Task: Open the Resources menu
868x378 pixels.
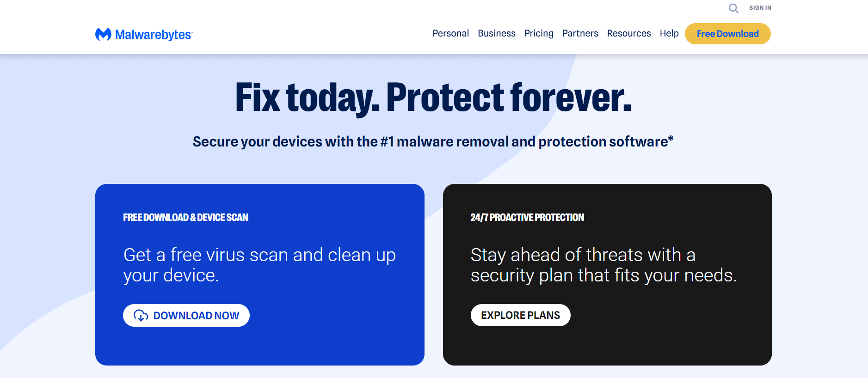Action: tap(628, 33)
